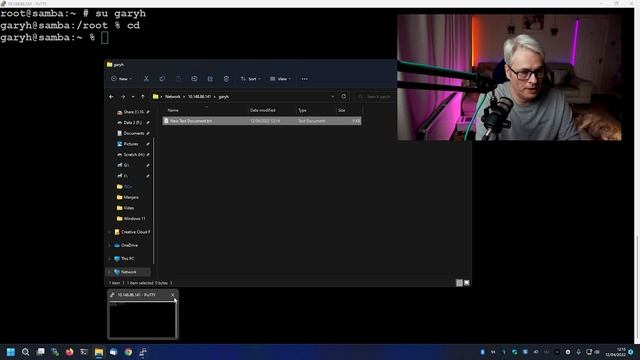Expand the OneDrive tree node
The width and height of the screenshot is (640, 360).
109,245
